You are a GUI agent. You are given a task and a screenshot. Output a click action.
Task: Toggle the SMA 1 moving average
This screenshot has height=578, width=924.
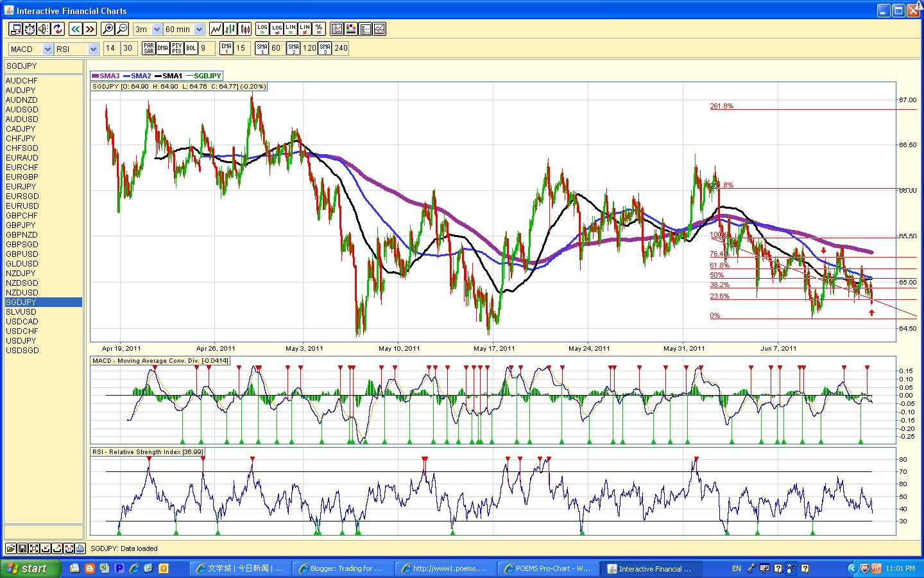pos(262,48)
